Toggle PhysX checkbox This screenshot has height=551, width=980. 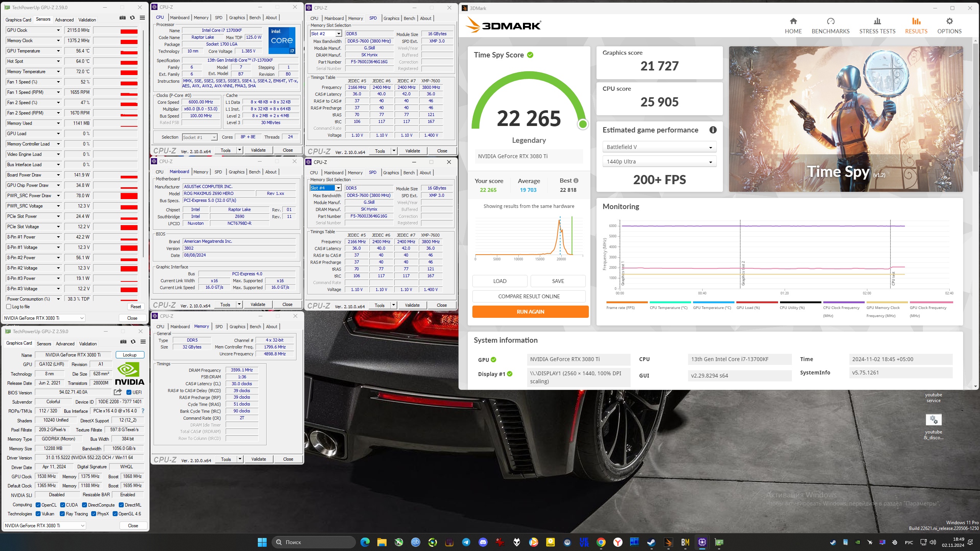(94, 514)
